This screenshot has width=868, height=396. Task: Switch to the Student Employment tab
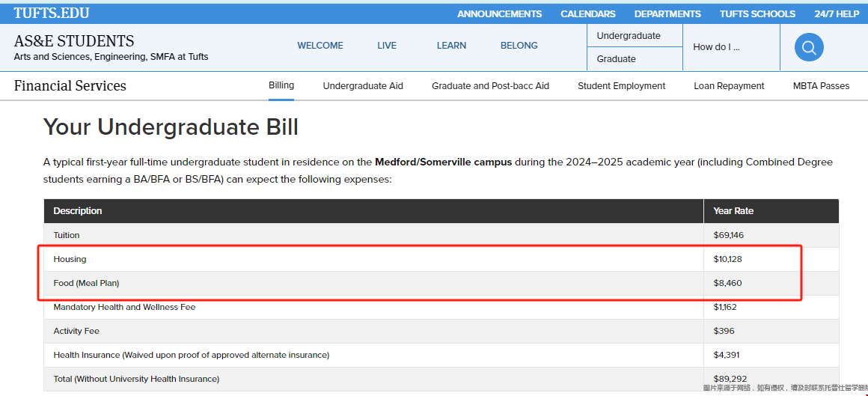[622, 86]
